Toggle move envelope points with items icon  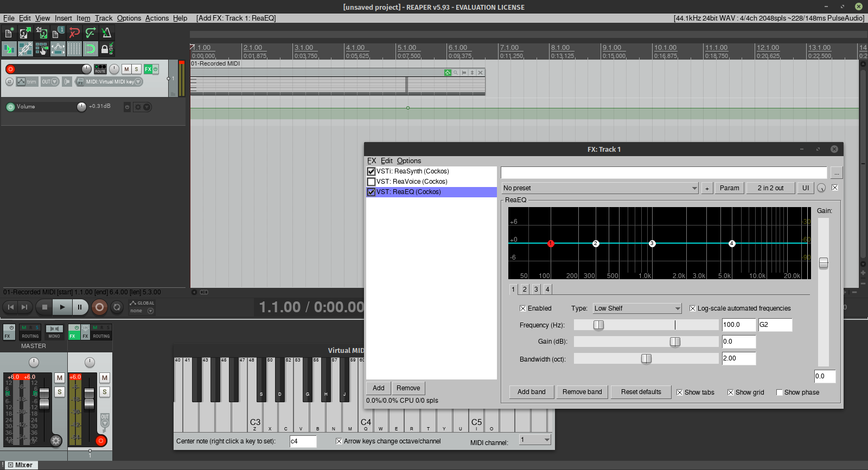click(58, 49)
